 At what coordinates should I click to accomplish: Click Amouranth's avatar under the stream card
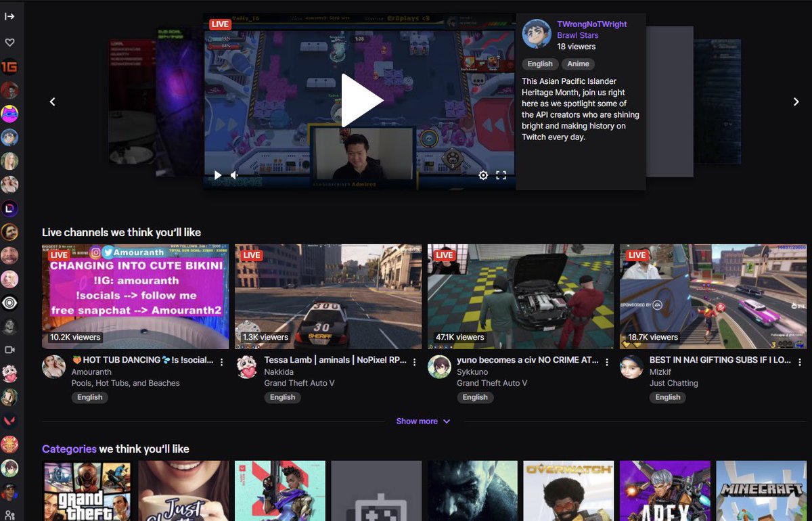click(x=53, y=367)
